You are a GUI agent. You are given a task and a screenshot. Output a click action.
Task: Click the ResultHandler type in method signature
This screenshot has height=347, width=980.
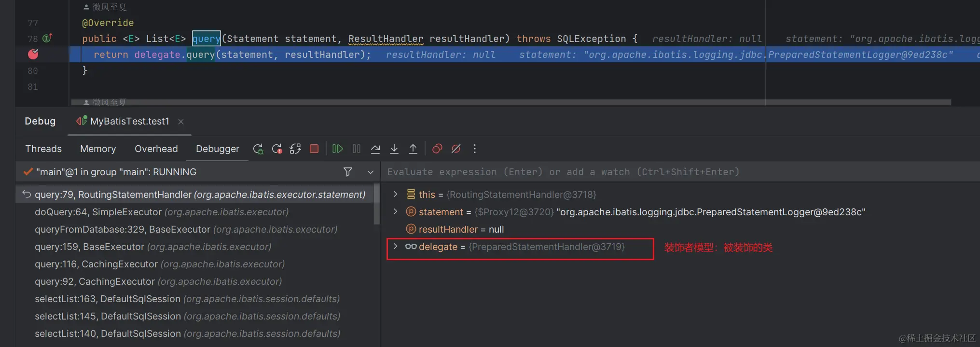pos(386,39)
